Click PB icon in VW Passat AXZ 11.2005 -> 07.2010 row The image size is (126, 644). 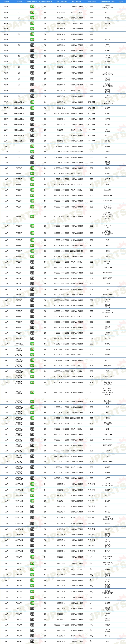coord(32,240)
